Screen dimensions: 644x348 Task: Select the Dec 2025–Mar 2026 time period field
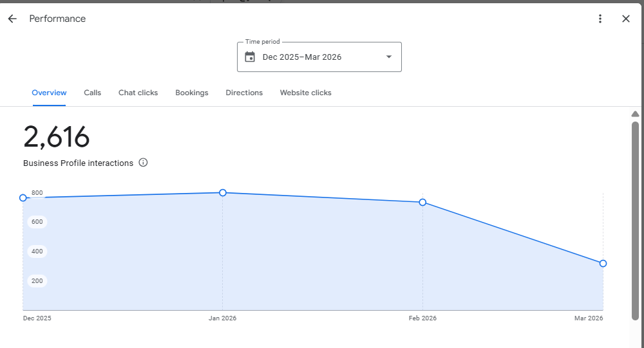tap(319, 57)
